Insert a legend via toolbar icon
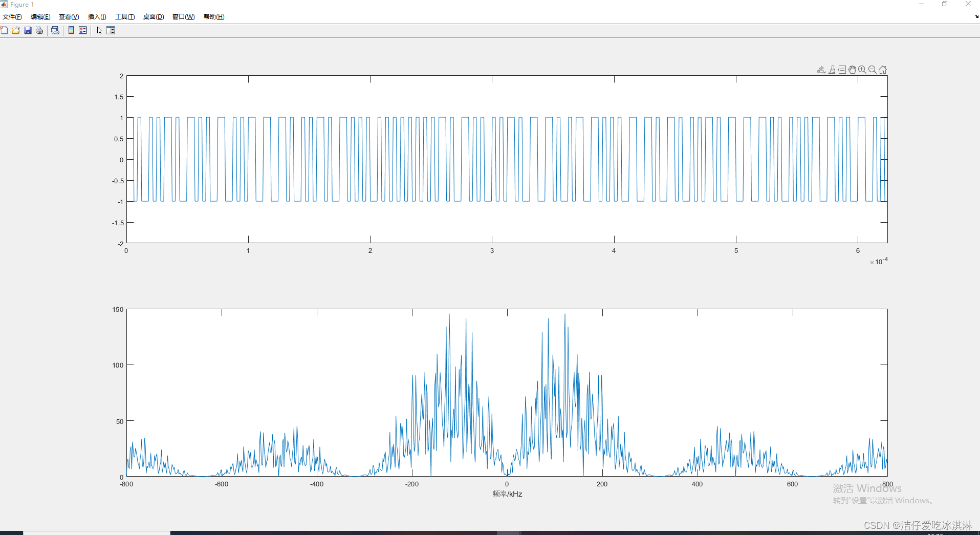 point(83,31)
